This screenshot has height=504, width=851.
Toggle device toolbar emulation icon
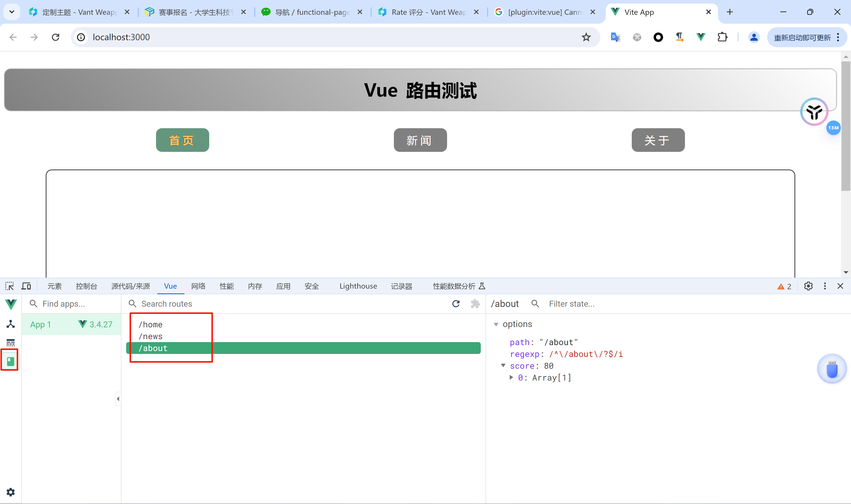click(26, 286)
